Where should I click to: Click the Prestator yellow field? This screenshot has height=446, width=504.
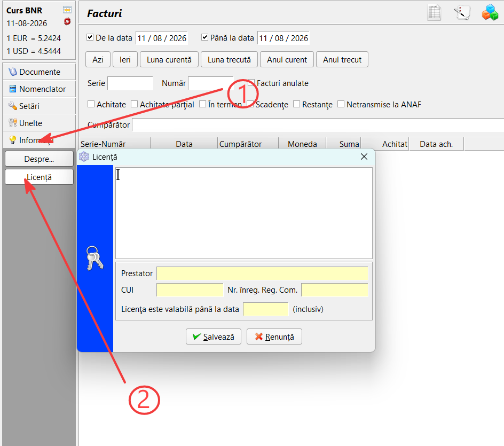[262, 273]
